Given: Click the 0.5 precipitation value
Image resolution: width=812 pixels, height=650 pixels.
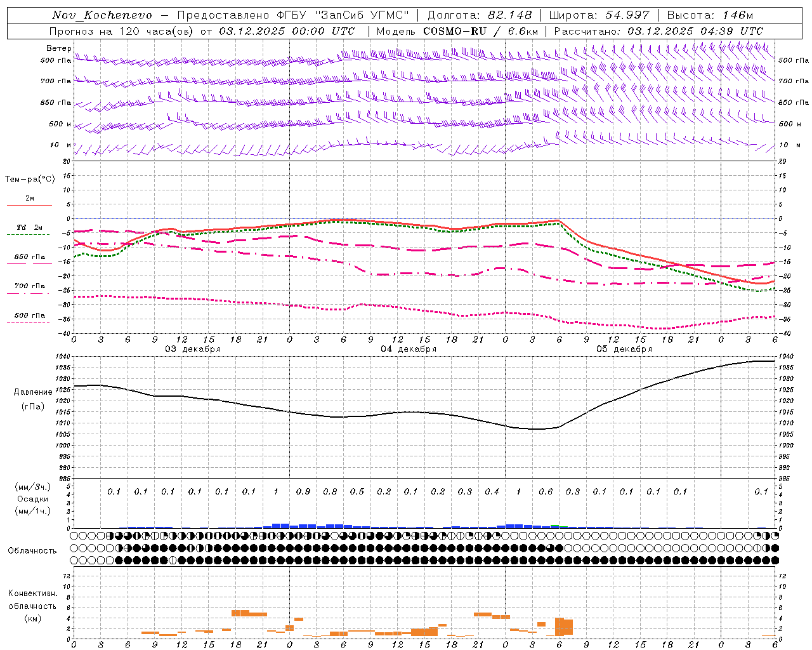Looking at the screenshot, I should click(357, 491).
